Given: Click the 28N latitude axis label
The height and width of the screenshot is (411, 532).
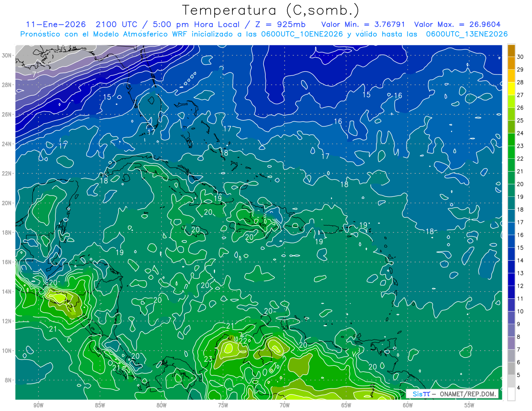Looking at the screenshot, I should point(7,85).
